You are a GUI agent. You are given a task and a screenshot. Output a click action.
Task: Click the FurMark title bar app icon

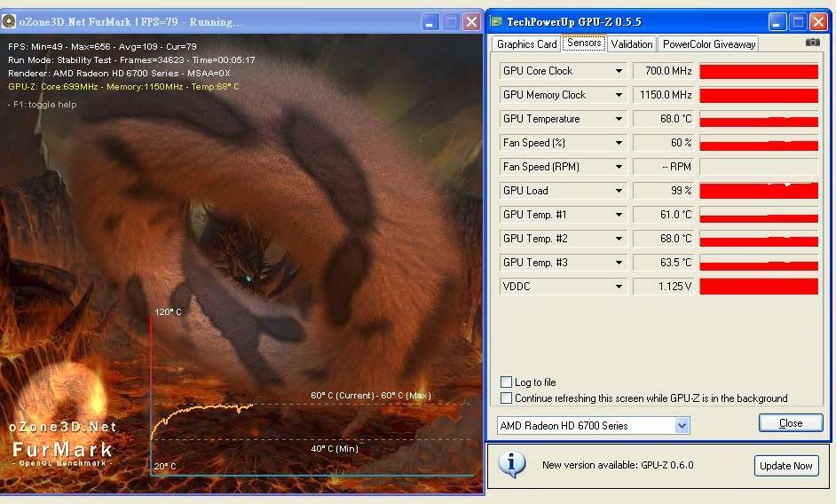pyautogui.click(x=9, y=21)
